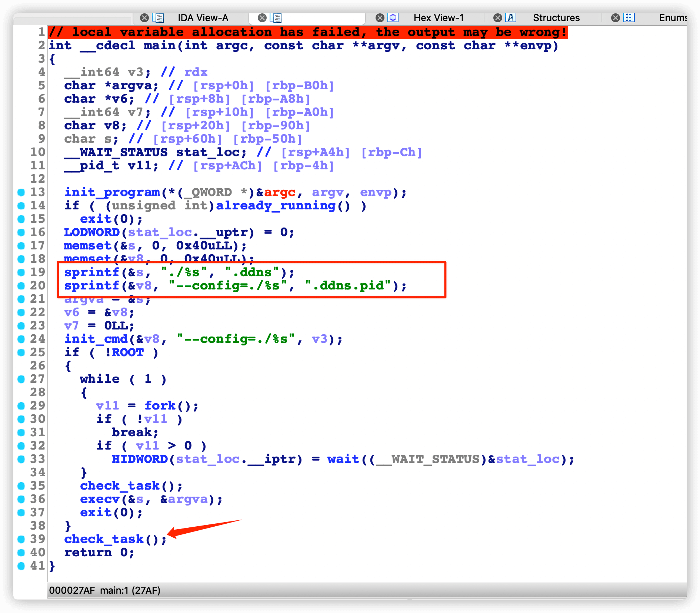Image resolution: width=700 pixels, height=613 pixels.
Task: Click the status bar address 000027AF
Action: click(x=72, y=590)
